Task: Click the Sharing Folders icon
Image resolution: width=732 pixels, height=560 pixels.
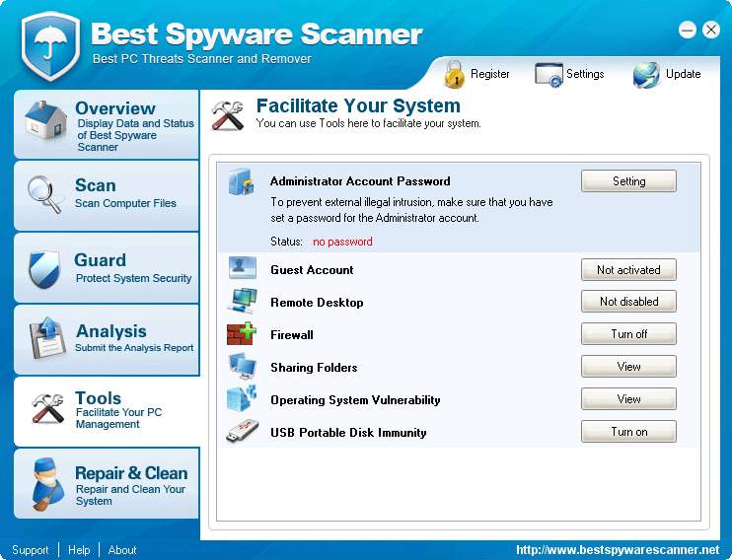Action: tap(243, 366)
